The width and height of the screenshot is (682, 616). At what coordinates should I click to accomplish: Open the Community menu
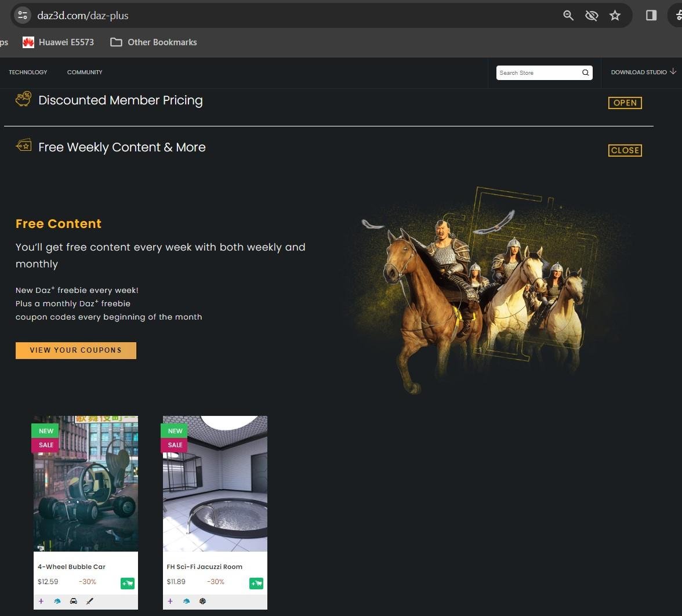pos(85,72)
